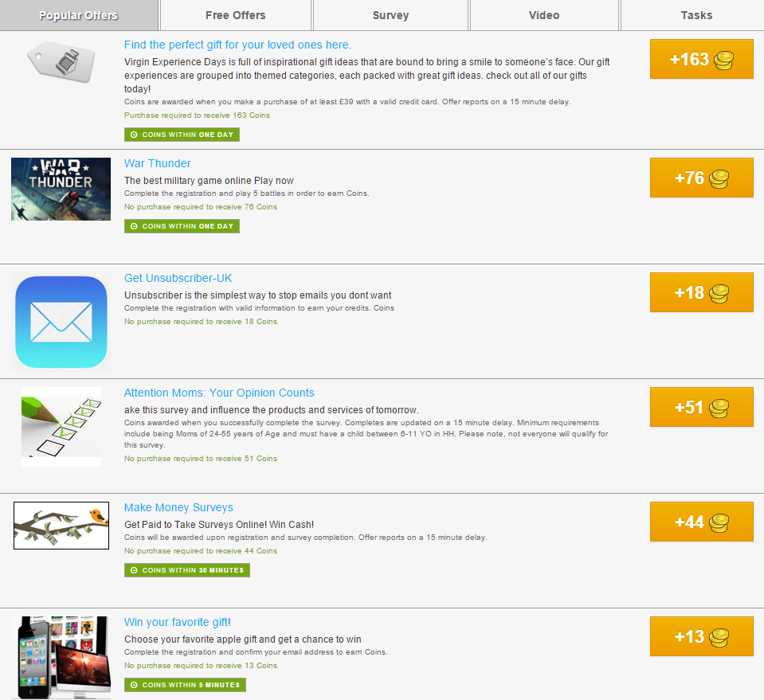The height and width of the screenshot is (700, 764).
Task: Switch to the Video tab
Action: pos(544,15)
